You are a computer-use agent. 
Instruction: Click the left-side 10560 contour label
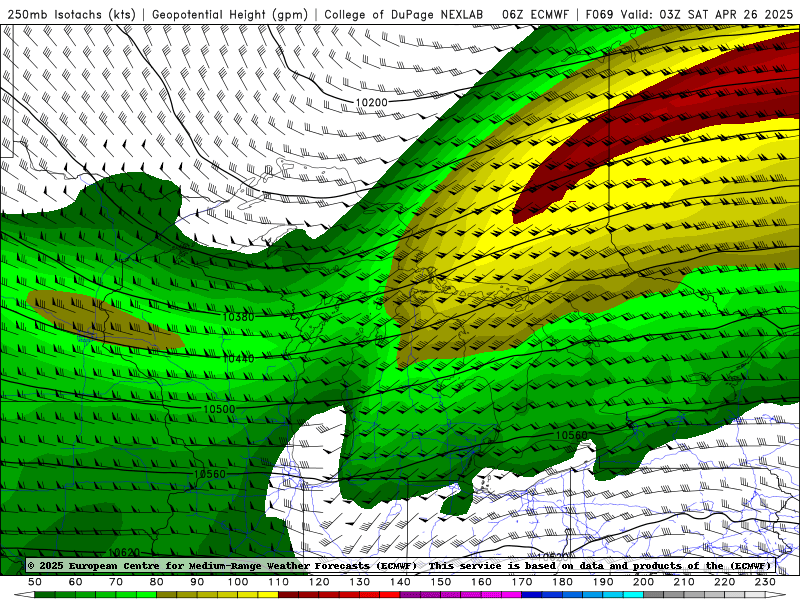[x=210, y=474]
